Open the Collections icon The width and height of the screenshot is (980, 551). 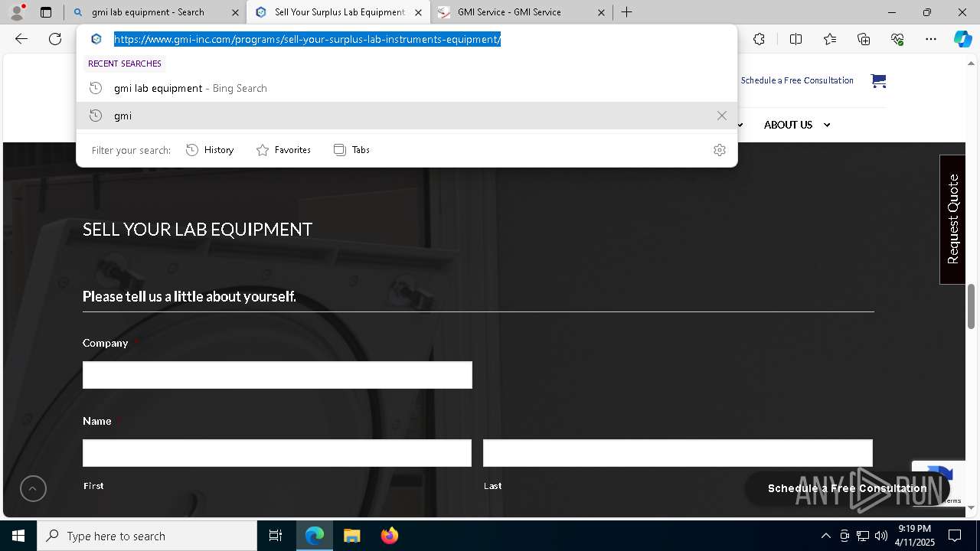[x=864, y=39]
